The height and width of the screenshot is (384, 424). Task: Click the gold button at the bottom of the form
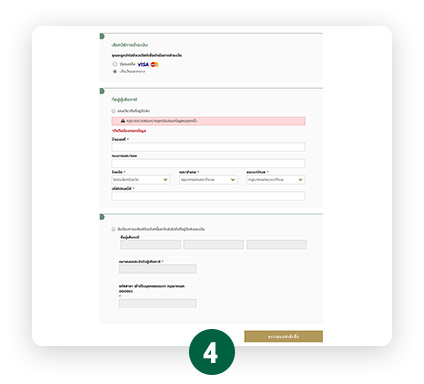point(283,336)
